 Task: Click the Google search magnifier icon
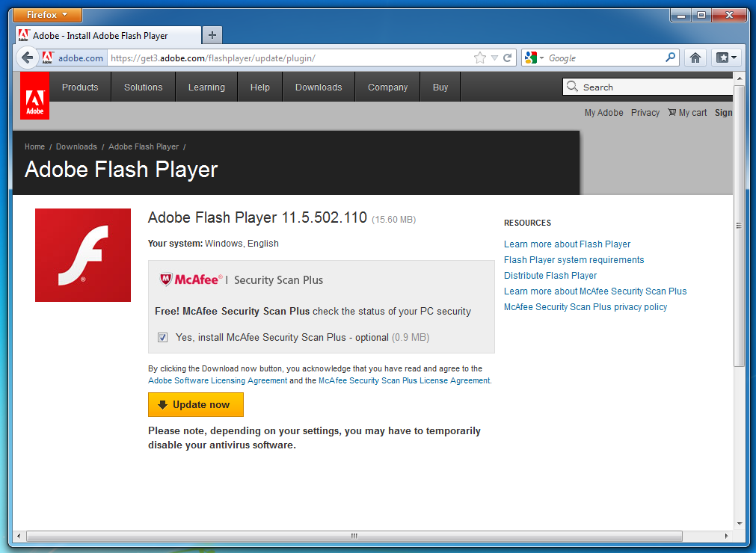[670, 58]
